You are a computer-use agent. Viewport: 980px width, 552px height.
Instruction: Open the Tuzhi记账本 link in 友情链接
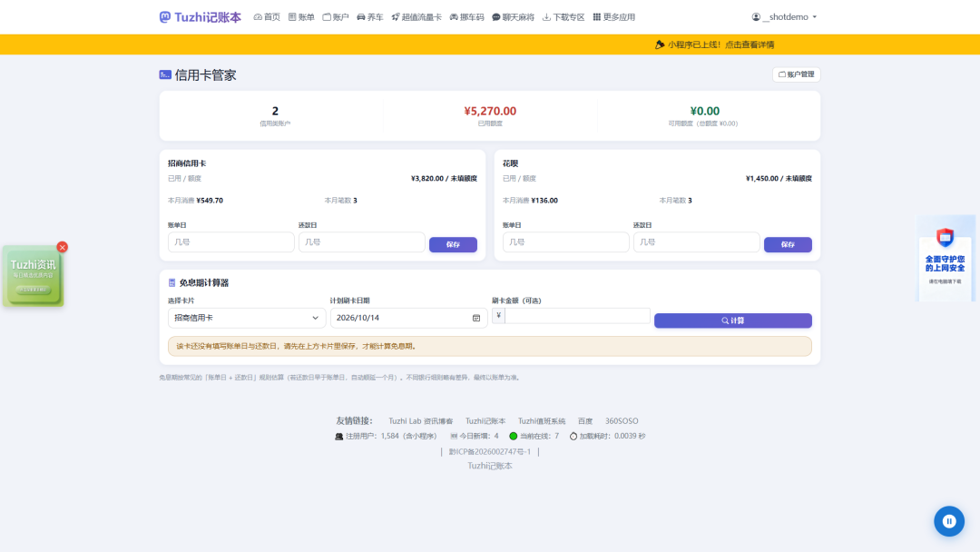point(485,421)
